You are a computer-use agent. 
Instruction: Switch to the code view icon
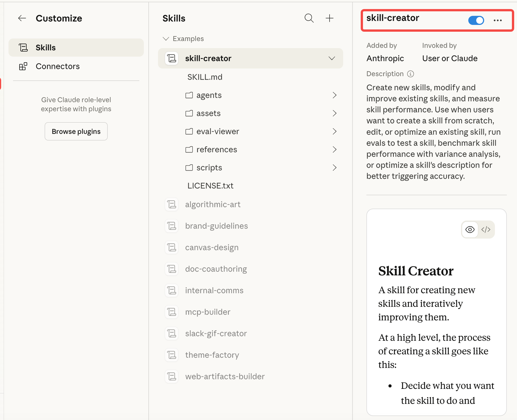tap(486, 230)
